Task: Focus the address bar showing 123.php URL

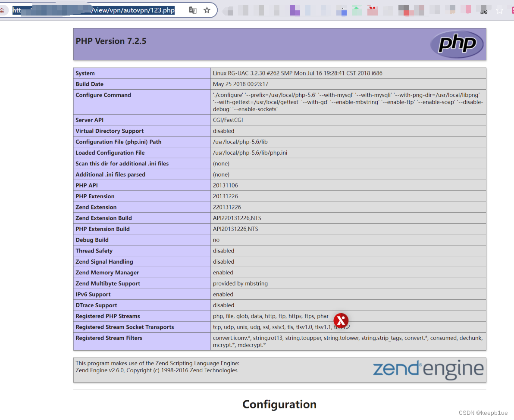Action: tap(94, 10)
